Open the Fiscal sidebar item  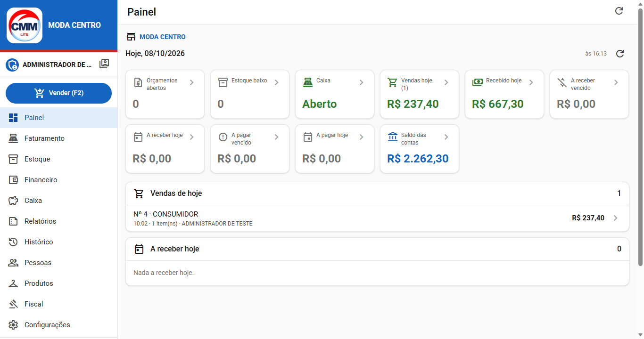[x=59, y=304]
